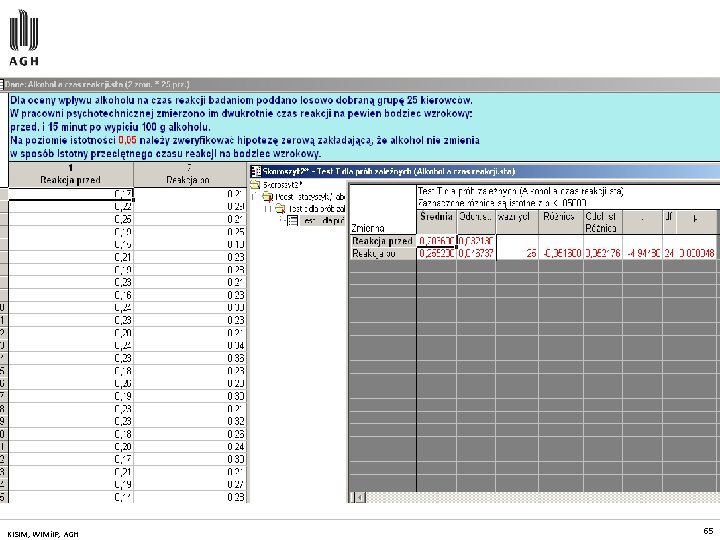Click the mean value 0,255200 cell
Screen dimensions: 720x540
click(x=436, y=253)
